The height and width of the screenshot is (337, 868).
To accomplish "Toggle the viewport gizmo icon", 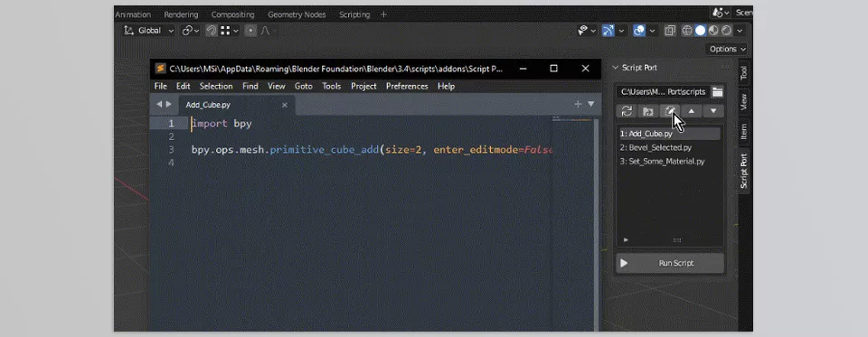I will (x=609, y=31).
